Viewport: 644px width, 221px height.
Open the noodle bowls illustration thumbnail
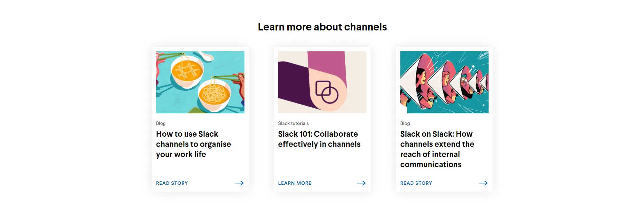200,82
